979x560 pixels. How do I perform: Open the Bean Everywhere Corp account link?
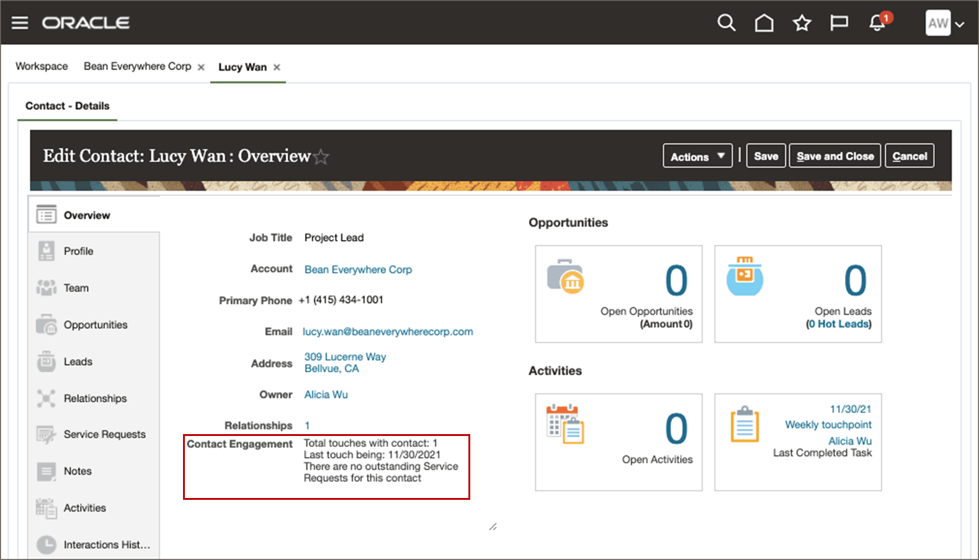(358, 269)
